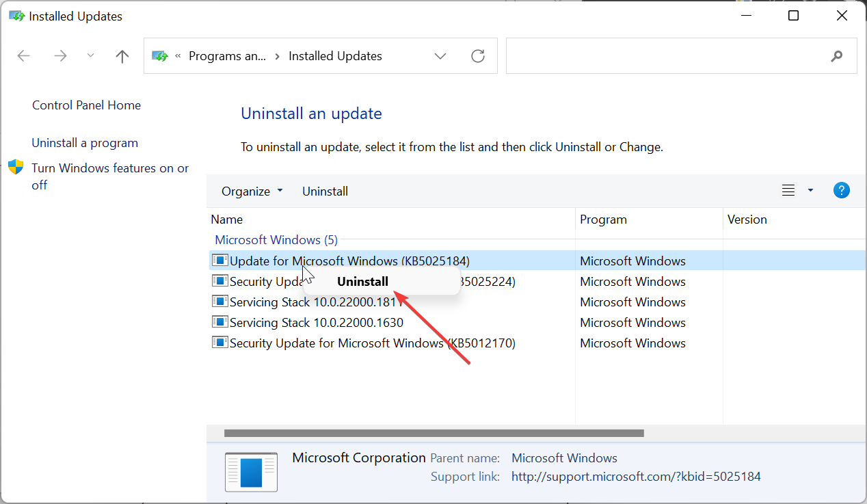Viewport: 867px width, 504px height.
Task: Go up one folder level
Action: [122, 55]
